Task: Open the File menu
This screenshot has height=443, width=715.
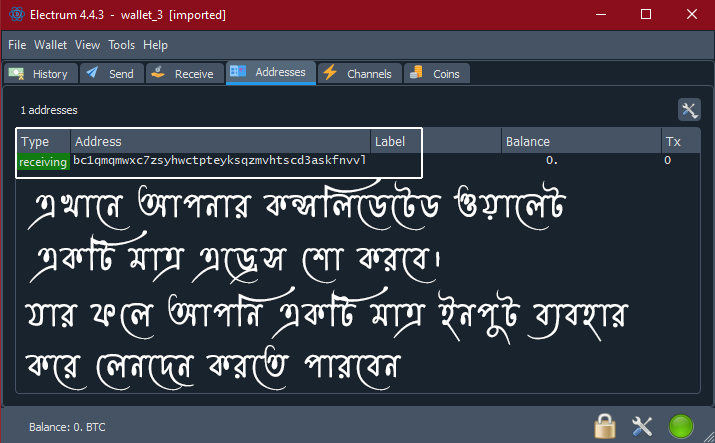Action: (17, 45)
